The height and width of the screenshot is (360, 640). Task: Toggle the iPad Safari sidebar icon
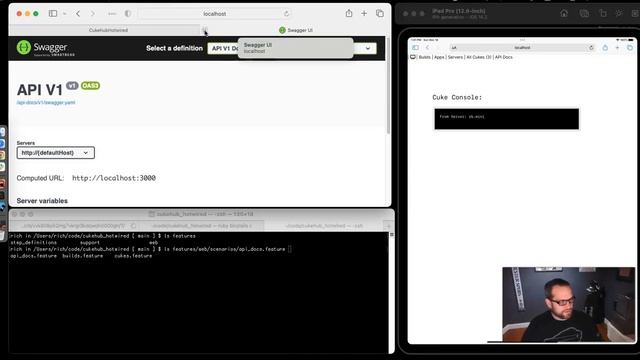[x=415, y=48]
